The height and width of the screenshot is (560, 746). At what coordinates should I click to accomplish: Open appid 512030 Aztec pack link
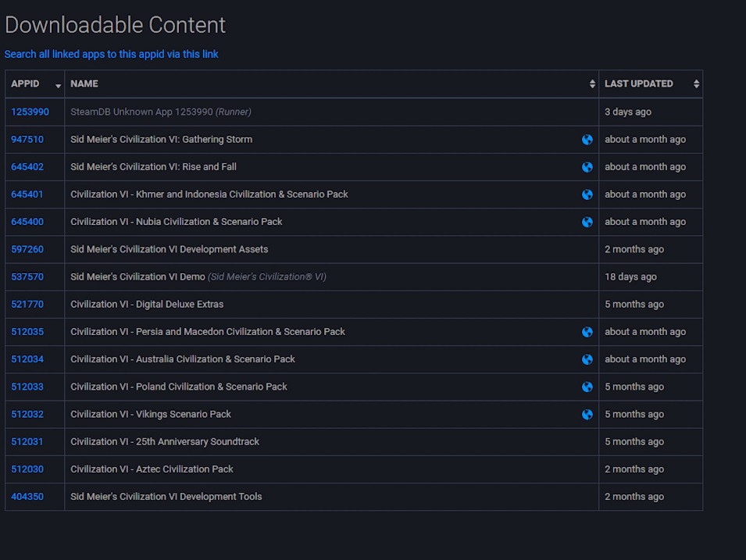(27, 469)
